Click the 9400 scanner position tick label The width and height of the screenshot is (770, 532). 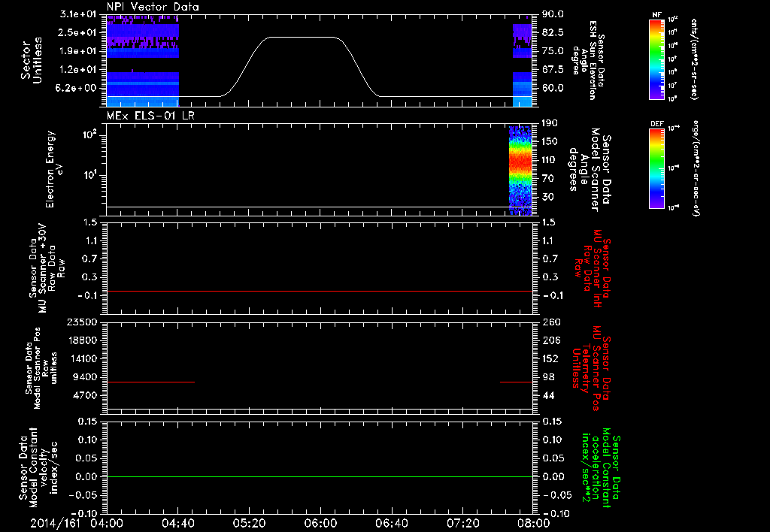(x=85, y=377)
